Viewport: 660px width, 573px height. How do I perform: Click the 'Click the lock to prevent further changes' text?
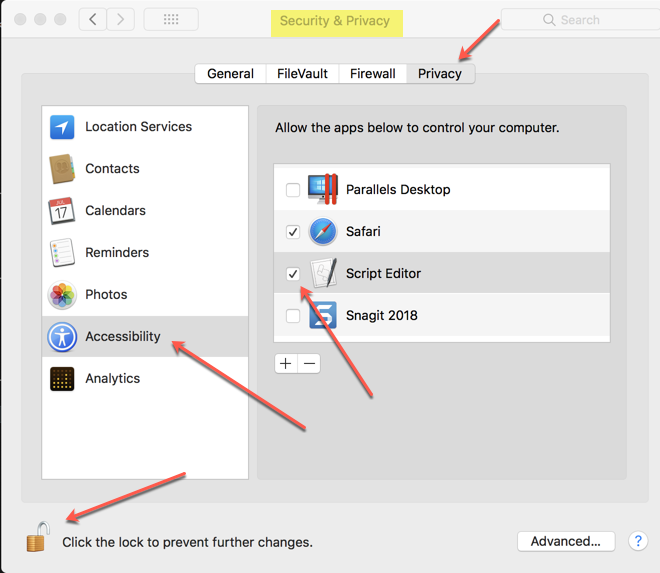coord(188,542)
